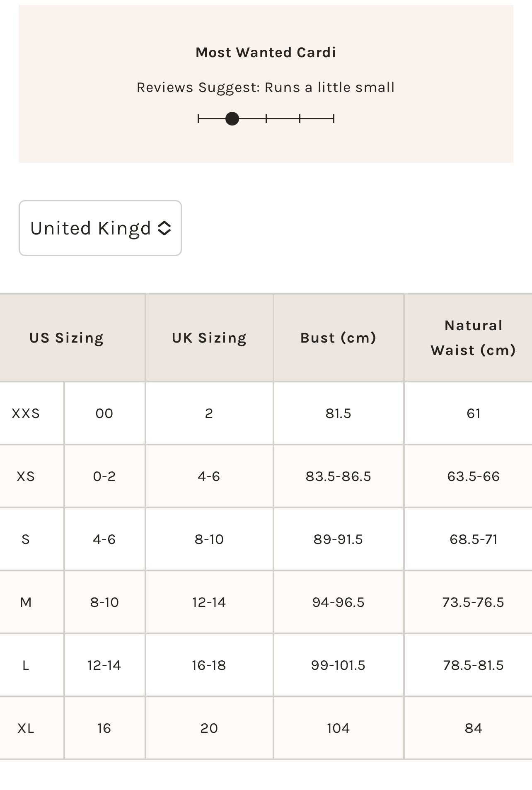Viewport: 532px width, 790px height.
Task: Select the L size row label
Action: point(26,665)
